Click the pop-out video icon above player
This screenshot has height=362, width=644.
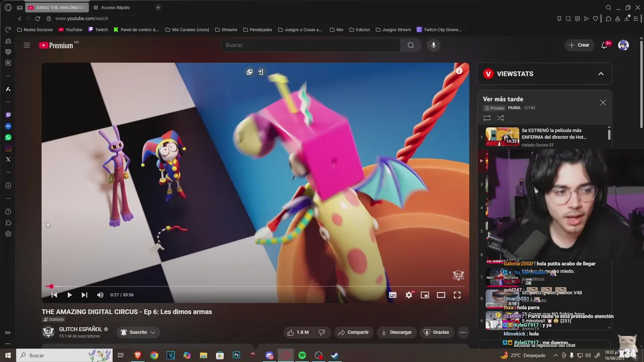(x=250, y=72)
